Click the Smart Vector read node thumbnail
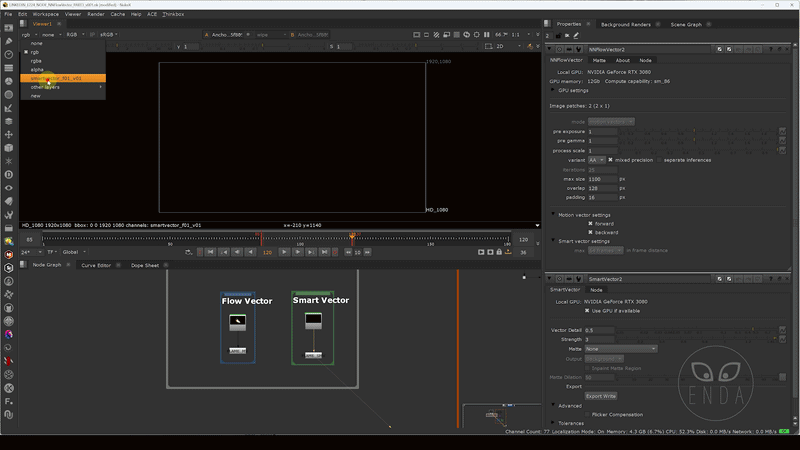This screenshot has height=450, width=800. (x=313, y=321)
